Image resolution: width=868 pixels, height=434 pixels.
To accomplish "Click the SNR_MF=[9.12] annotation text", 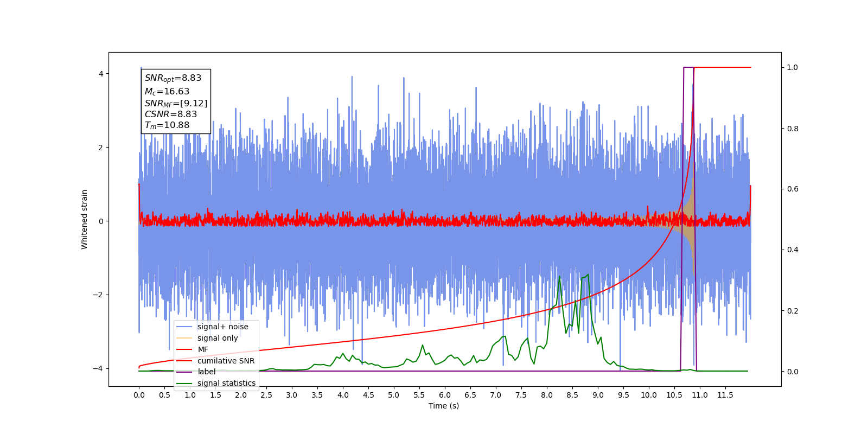I will pyautogui.click(x=176, y=104).
